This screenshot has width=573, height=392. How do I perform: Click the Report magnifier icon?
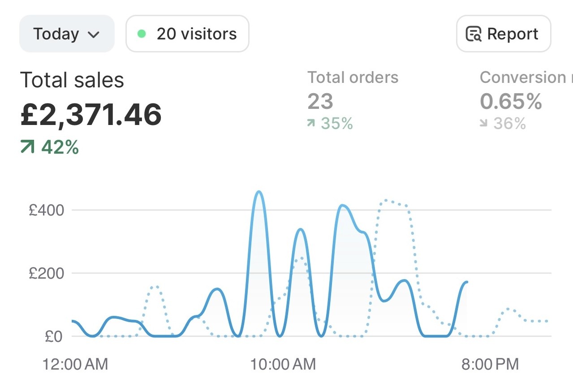pos(474,34)
